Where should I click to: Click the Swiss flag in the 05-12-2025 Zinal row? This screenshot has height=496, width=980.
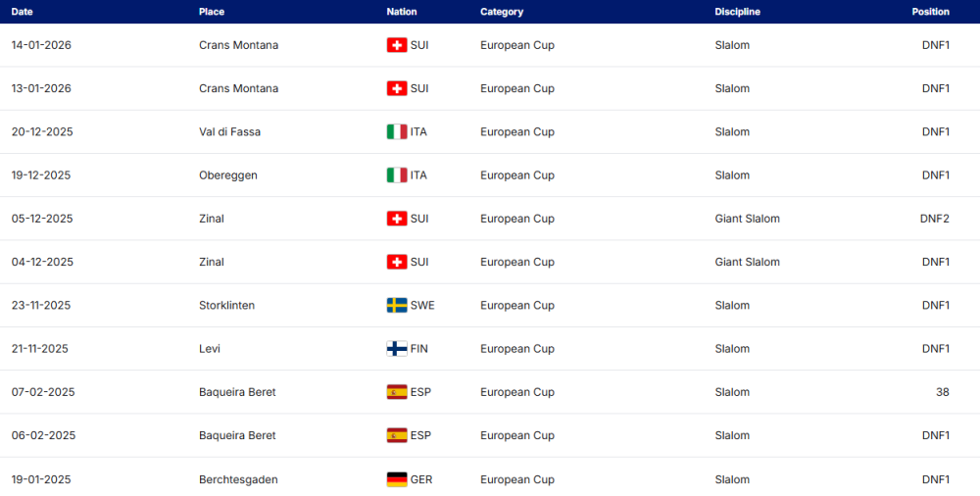[397, 219]
